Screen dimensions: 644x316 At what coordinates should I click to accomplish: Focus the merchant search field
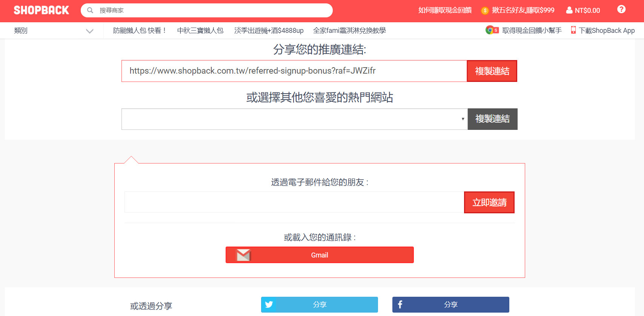click(207, 10)
